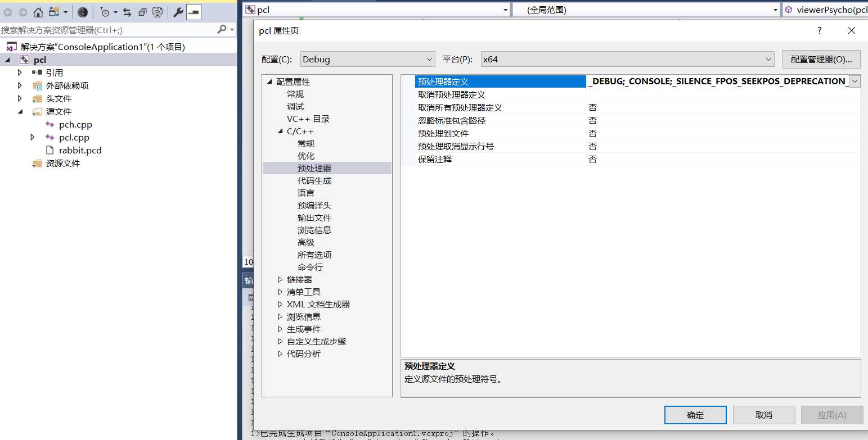Screen dimensions: 868x440
Task: Click the dark globe icon in Solution Explorer toolbar
Action: coord(83,12)
